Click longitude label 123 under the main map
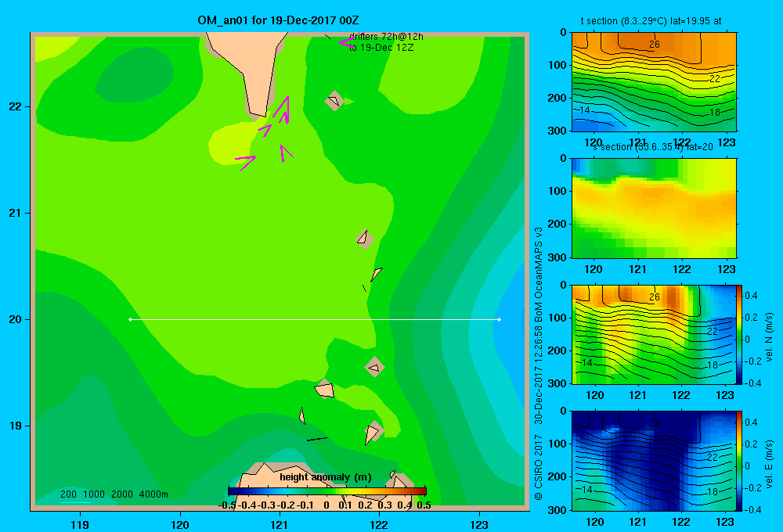This screenshot has width=783, height=532. point(479,524)
